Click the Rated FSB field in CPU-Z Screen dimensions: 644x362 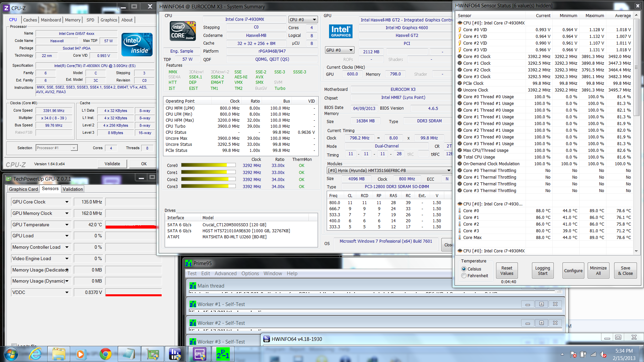(x=54, y=132)
